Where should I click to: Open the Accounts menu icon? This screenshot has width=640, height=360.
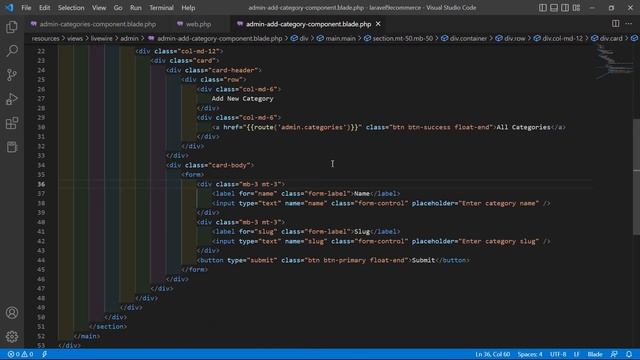tap(12, 313)
